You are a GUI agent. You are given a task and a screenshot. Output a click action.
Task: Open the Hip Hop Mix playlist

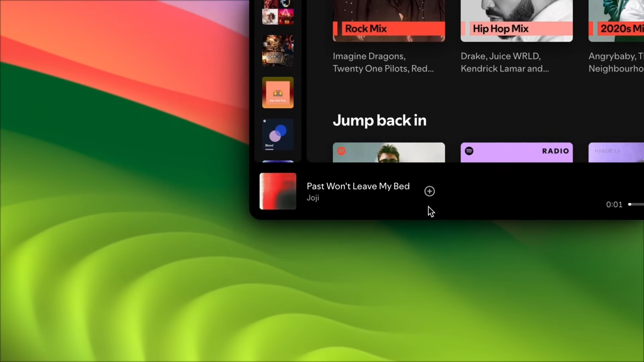coord(517,20)
